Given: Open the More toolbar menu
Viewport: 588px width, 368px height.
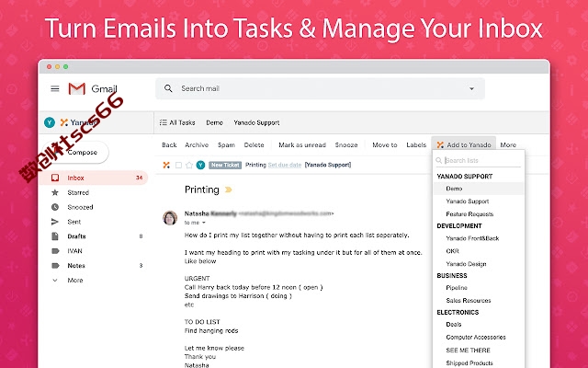Looking at the screenshot, I should (508, 145).
